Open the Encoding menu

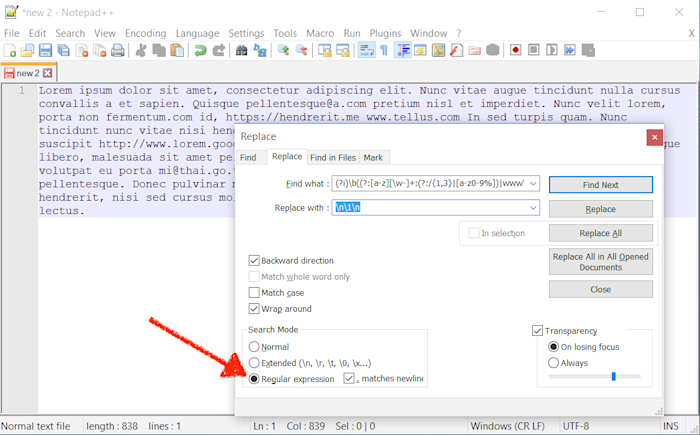coord(146,33)
